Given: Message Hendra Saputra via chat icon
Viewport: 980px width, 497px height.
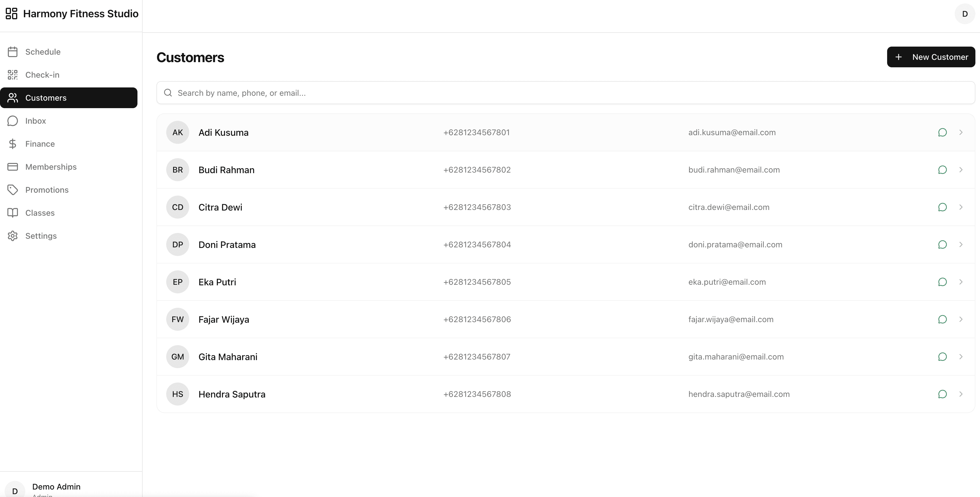Looking at the screenshot, I should [x=942, y=394].
